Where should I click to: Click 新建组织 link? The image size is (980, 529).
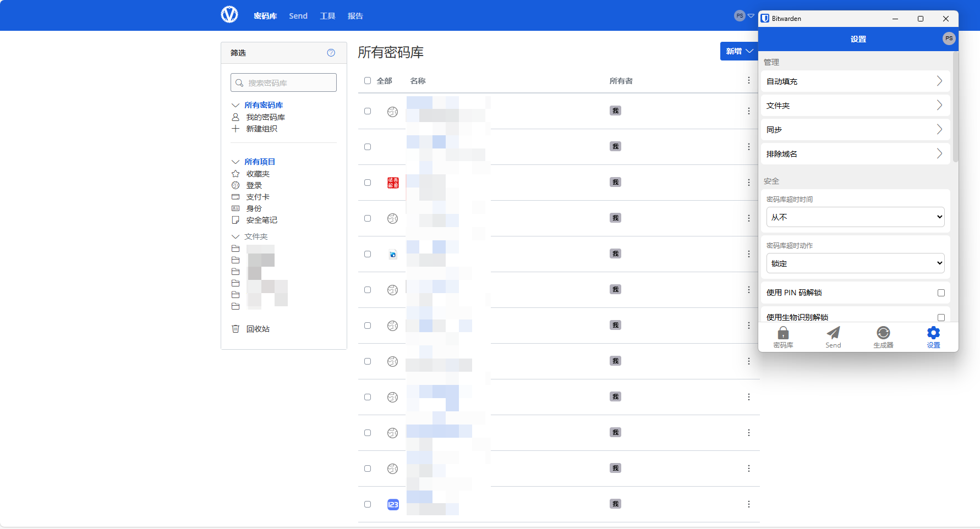261,129
